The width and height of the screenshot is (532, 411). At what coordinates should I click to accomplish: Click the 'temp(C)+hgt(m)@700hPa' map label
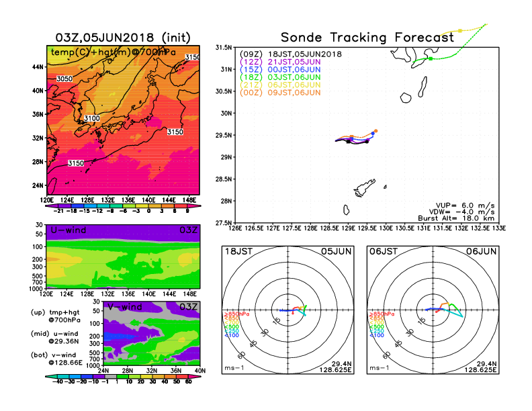pyautogui.click(x=114, y=52)
